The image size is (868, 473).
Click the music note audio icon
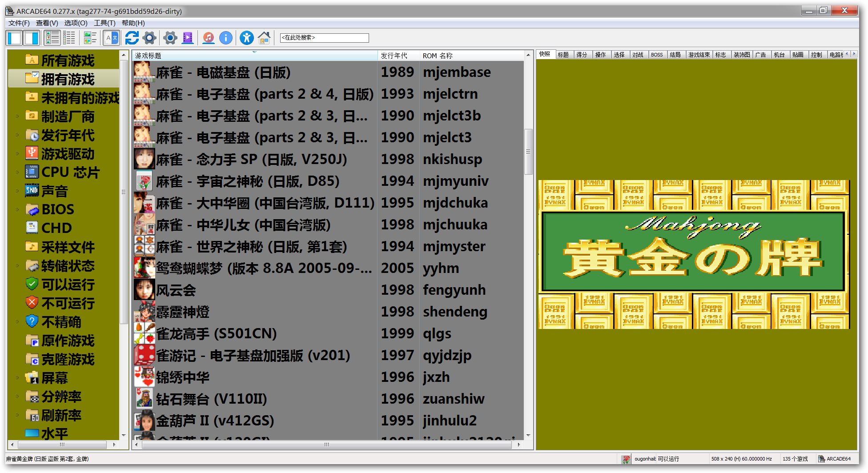click(x=208, y=38)
